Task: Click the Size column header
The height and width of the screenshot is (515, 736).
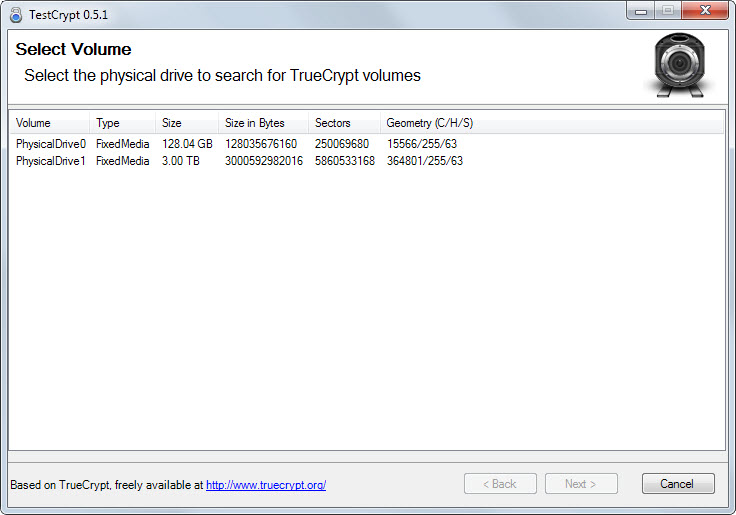Action: point(187,123)
